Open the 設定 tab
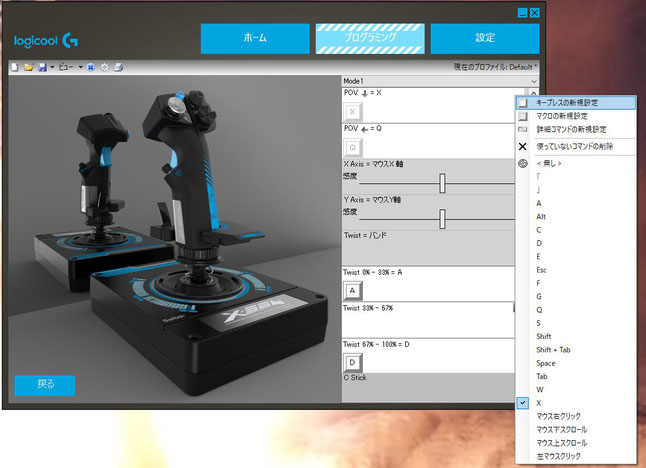The height and width of the screenshot is (468, 646). coord(485,39)
